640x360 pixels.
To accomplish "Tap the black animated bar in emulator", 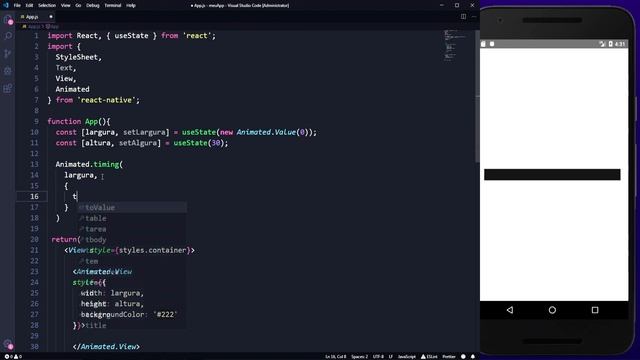I will click(x=552, y=174).
